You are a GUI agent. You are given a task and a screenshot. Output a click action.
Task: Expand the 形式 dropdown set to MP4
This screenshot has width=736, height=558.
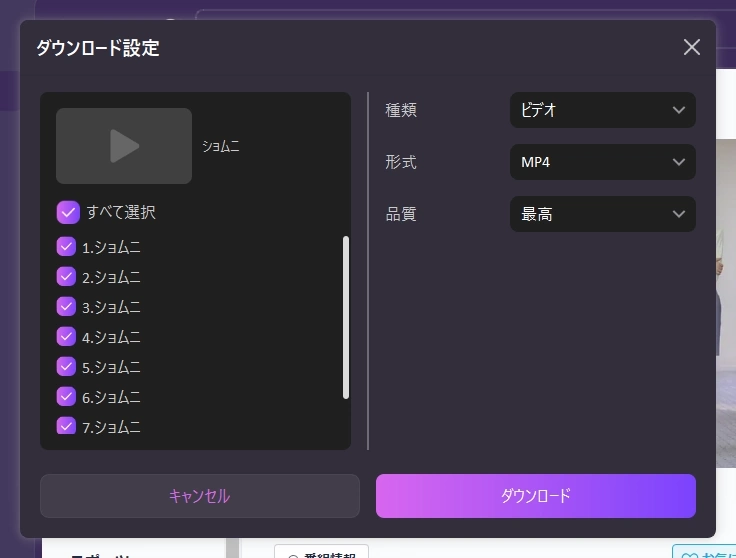602,162
